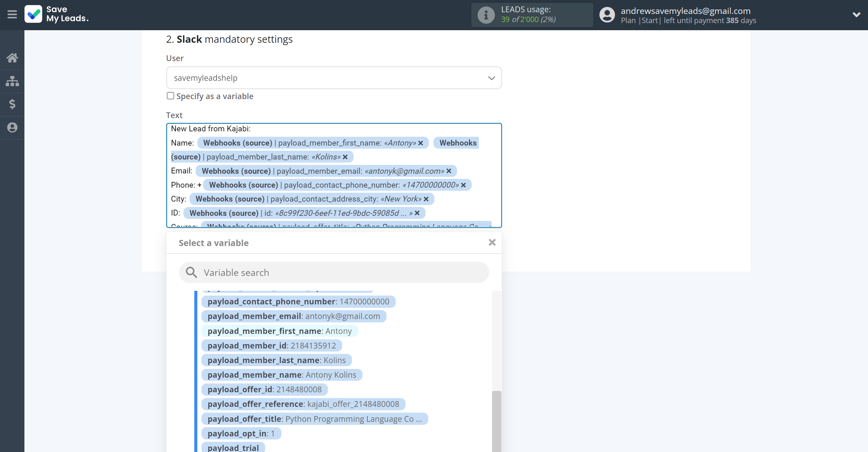The image size is (868, 452).
Task: Remove the phone_number variable tag
Action: (x=463, y=185)
